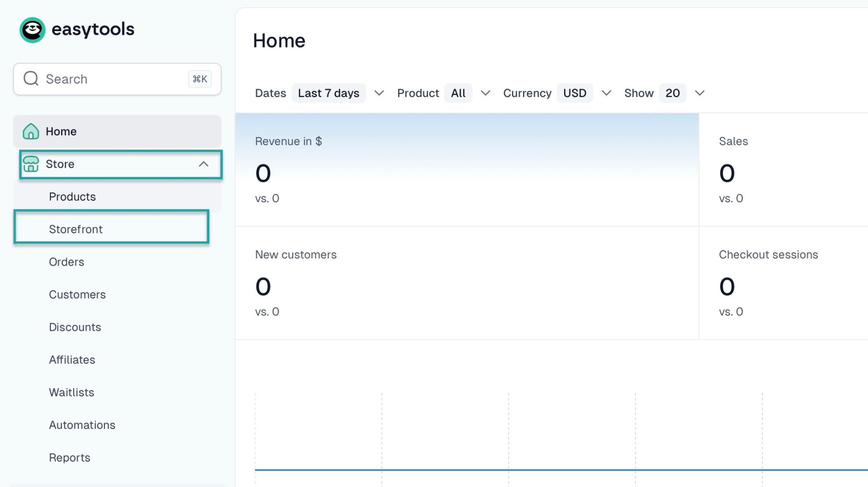Go to the Storefront page
Viewport: 868px width, 487px height.
(76, 230)
